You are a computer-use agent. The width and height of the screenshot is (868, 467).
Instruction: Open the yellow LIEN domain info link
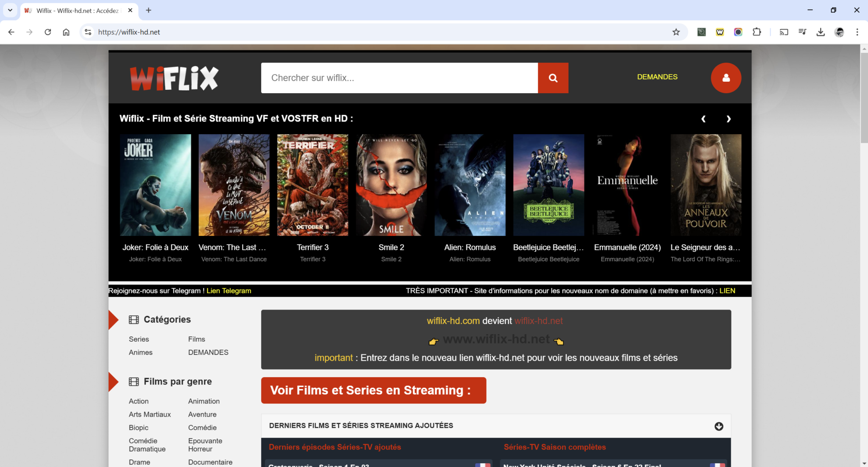point(727,291)
